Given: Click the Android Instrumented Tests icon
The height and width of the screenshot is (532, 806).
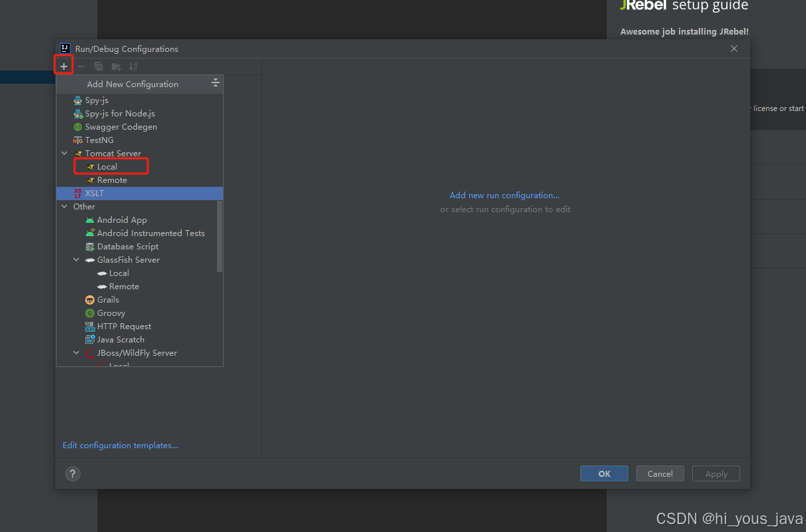Looking at the screenshot, I should coord(90,233).
